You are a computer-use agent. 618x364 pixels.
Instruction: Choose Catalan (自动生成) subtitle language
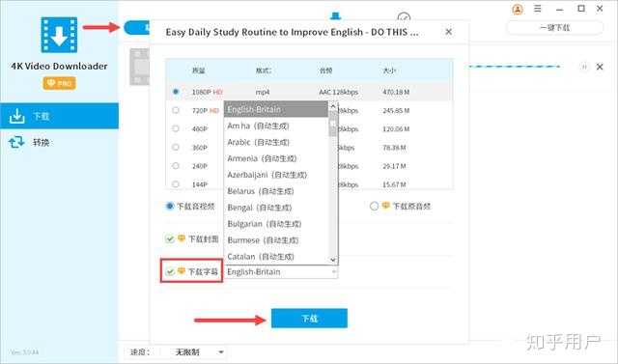tap(276, 257)
